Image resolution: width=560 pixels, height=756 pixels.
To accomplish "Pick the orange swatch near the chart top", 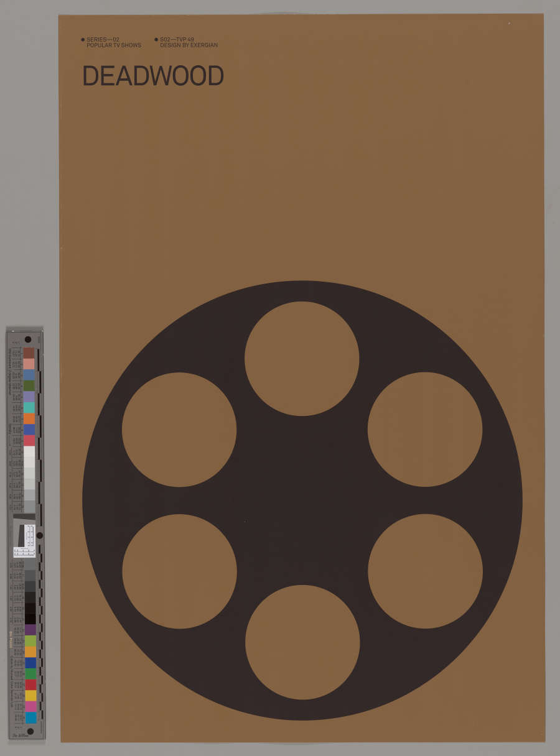I will (29, 418).
